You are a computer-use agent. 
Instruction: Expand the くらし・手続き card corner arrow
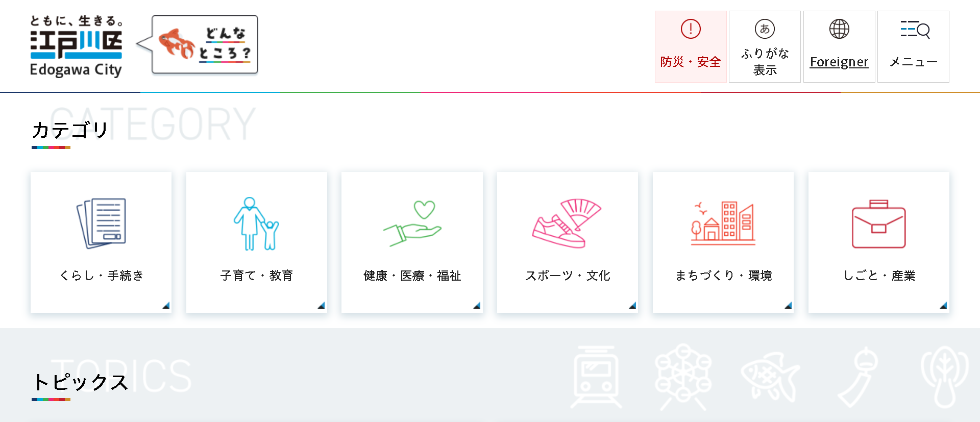166,305
